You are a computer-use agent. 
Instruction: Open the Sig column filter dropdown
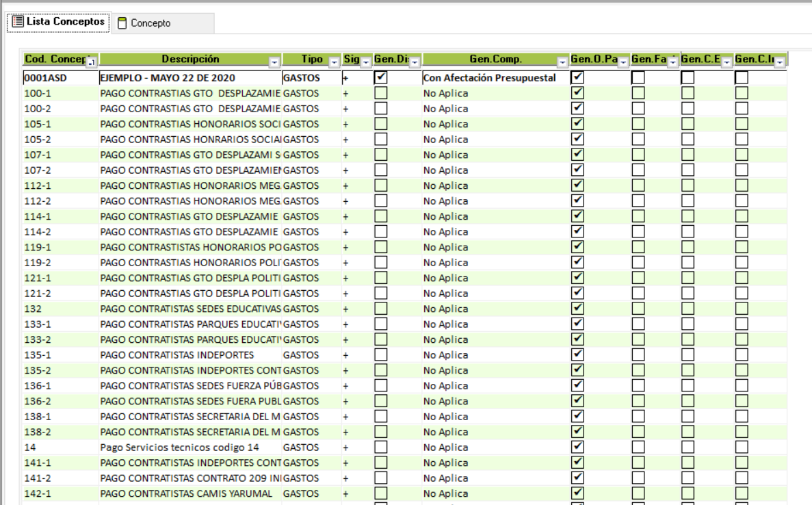coord(366,62)
